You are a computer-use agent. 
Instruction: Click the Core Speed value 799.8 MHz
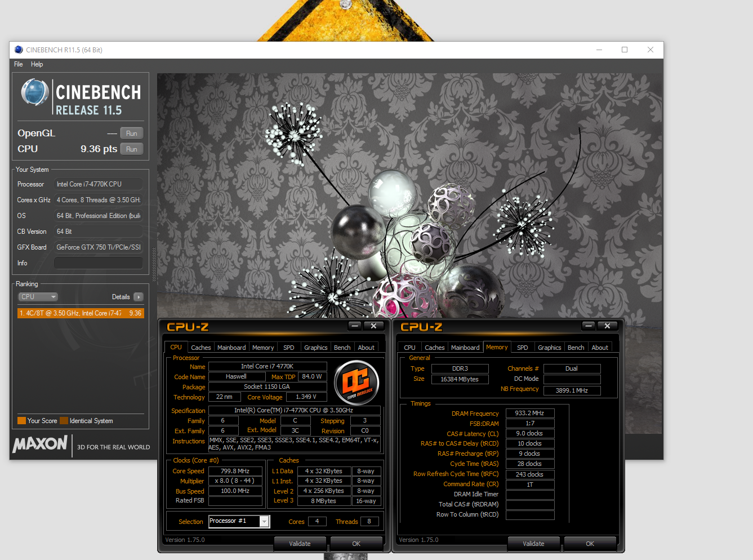coord(235,471)
